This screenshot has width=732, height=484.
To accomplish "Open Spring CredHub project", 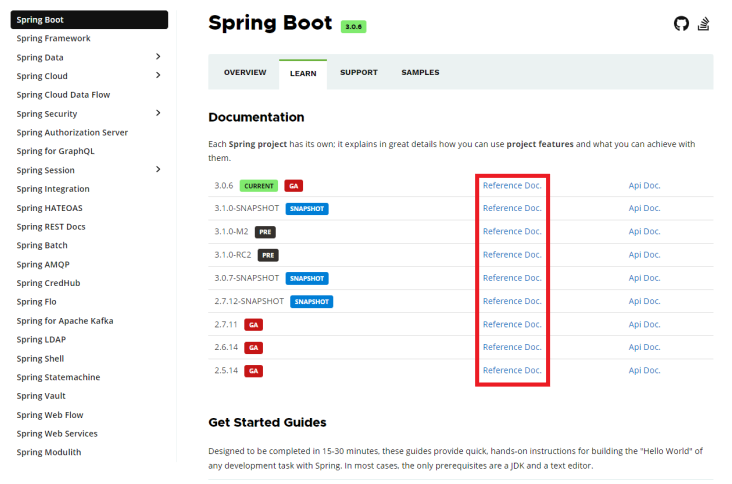I will tap(48, 283).
